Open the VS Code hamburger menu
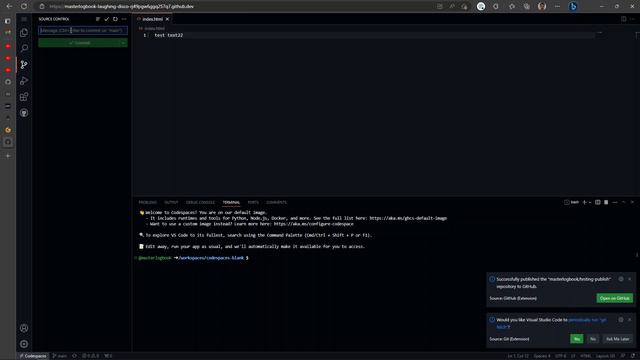 (24, 19)
